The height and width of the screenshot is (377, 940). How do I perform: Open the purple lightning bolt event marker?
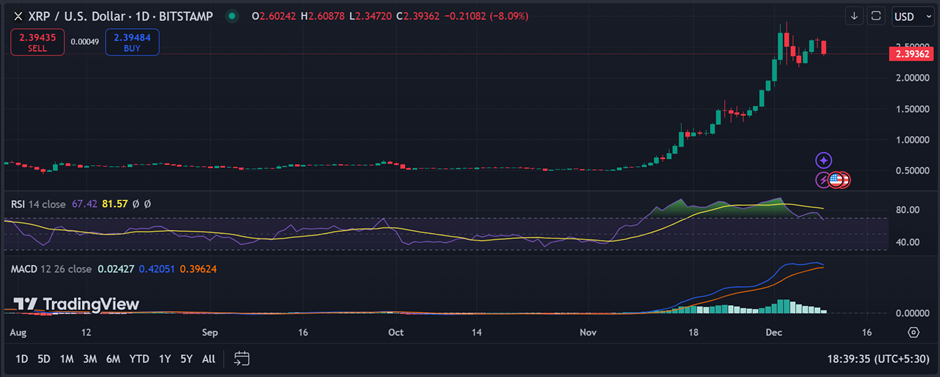(x=823, y=179)
